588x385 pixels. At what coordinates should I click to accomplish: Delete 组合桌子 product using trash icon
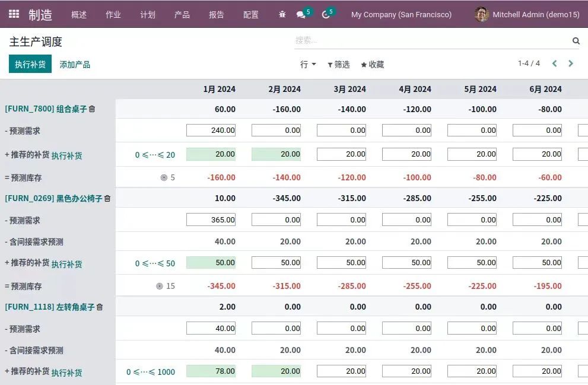point(92,109)
